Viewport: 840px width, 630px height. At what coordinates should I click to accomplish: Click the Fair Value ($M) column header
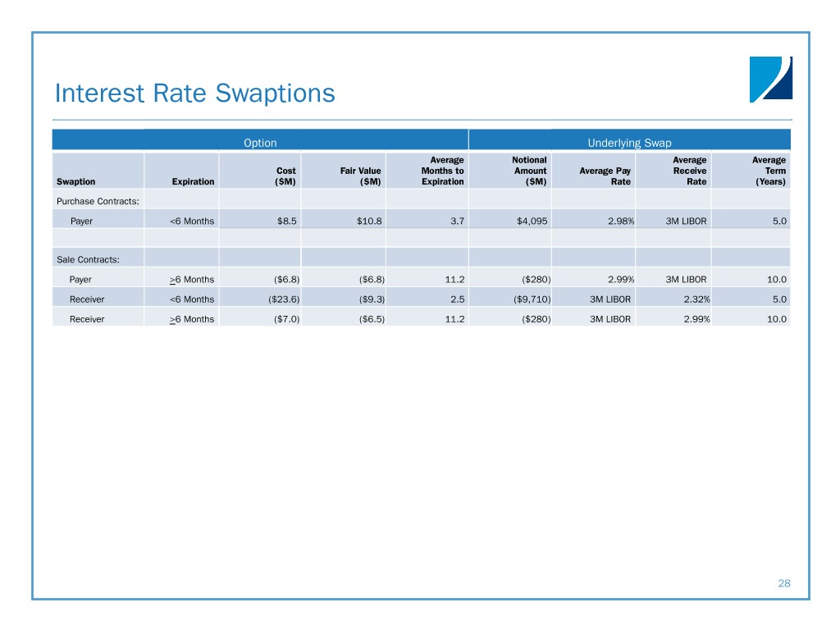pos(360,176)
